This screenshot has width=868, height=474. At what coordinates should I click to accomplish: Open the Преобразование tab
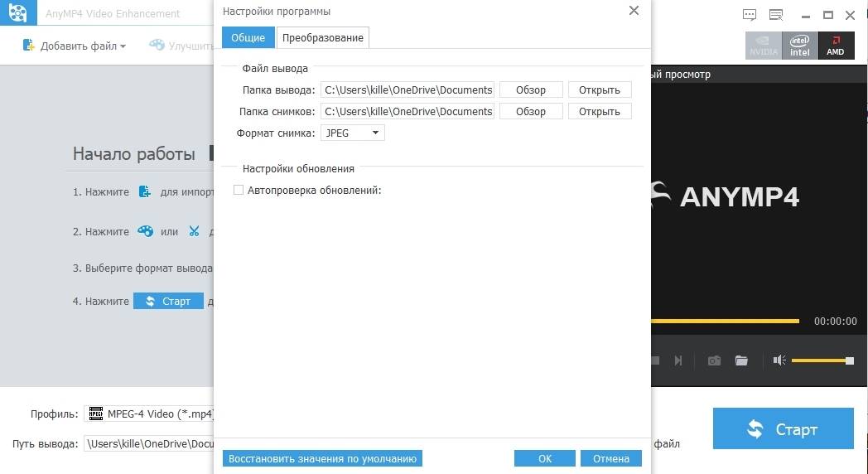coord(323,37)
